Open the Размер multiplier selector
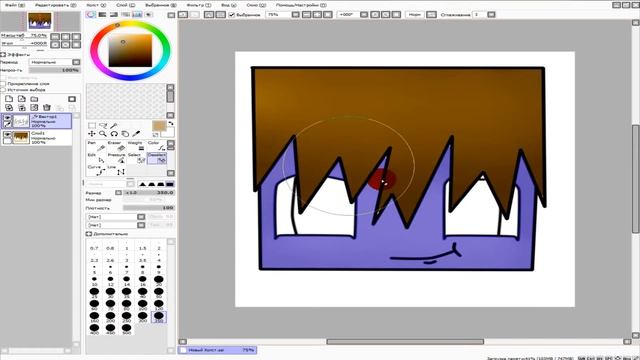Viewport: 640px width, 360px height. pos(118,192)
